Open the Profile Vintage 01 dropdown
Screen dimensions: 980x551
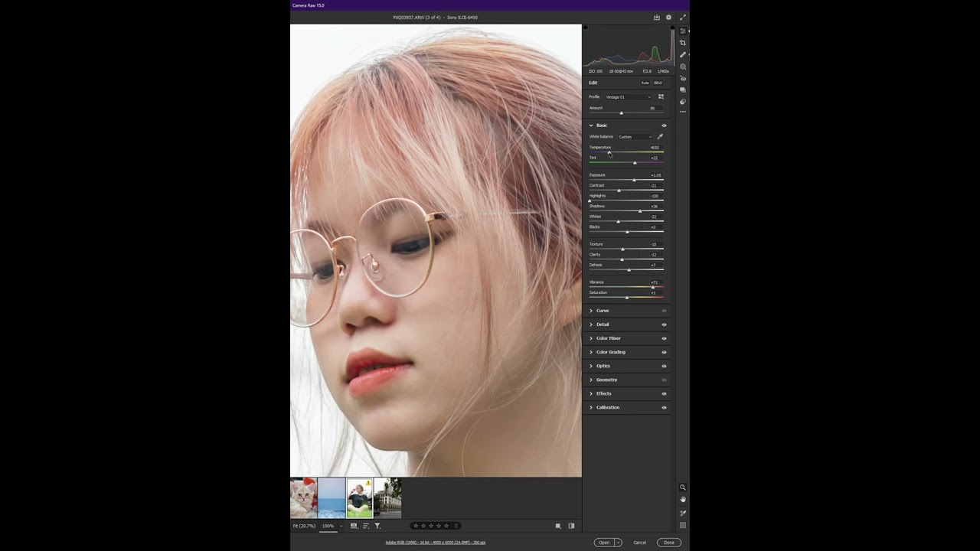pyautogui.click(x=629, y=97)
